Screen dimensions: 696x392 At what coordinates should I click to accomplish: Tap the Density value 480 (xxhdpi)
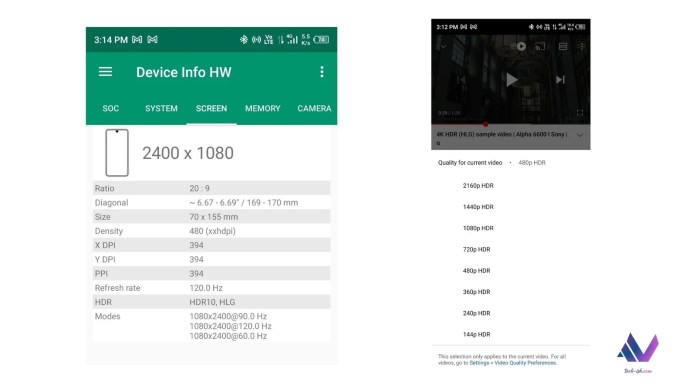212,231
